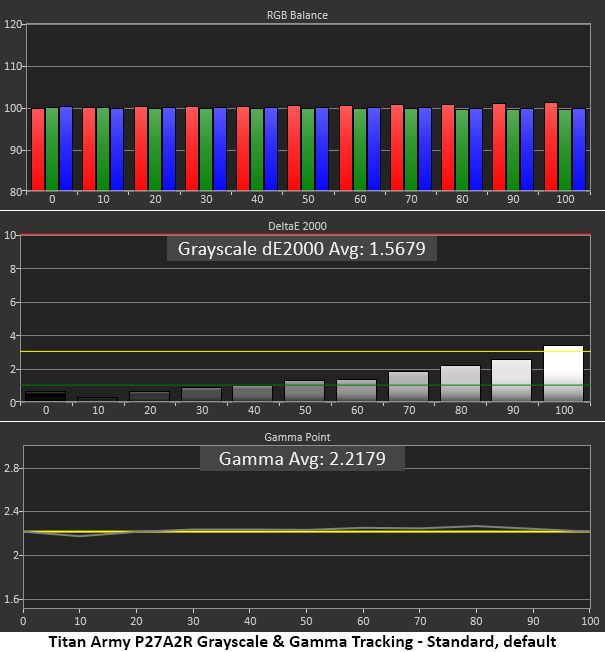Click the red bar at 100 in RGB Balance

(551, 147)
